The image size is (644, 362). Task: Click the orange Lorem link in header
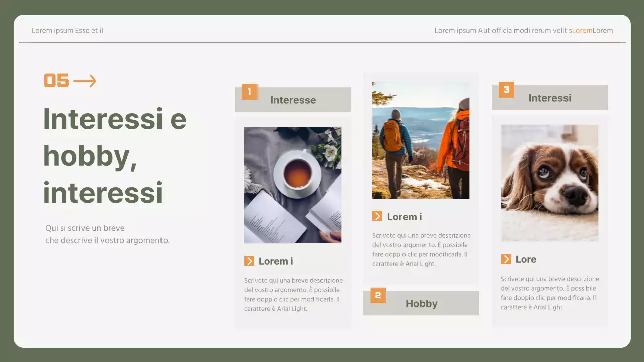582,30
